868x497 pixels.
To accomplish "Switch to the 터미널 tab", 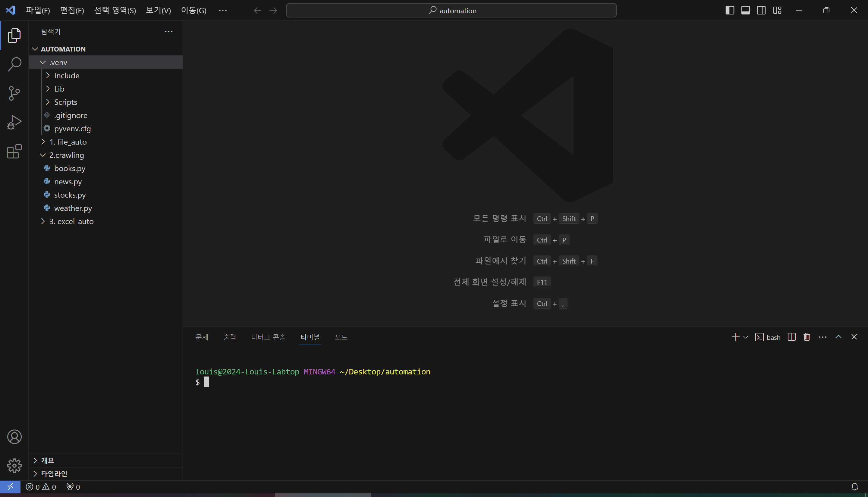I will (x=310, y=337).
